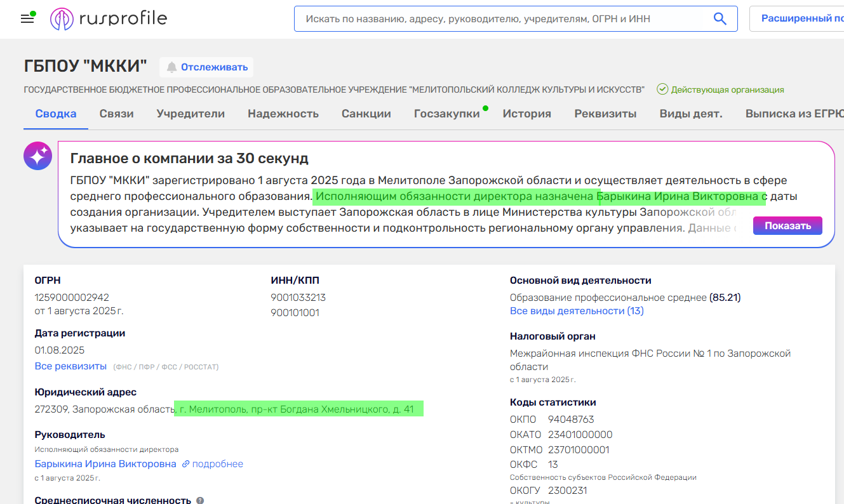Viewport: 844px width, 504px height.
Task: Click the magnifying glass search icon
Action: pyautogui.click(x=720, y=19)
